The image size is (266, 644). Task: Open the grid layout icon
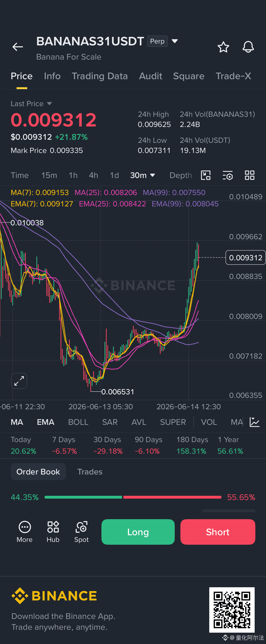pos(249,175)
